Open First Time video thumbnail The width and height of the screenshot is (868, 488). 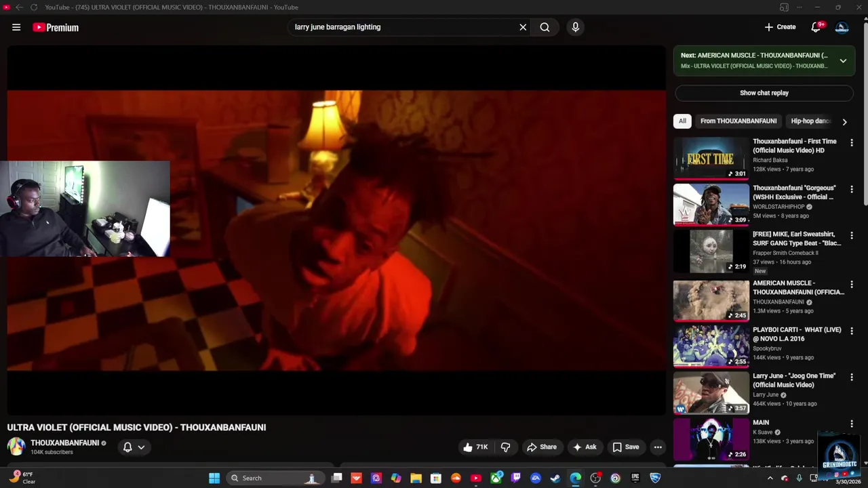tap(711, 158)
